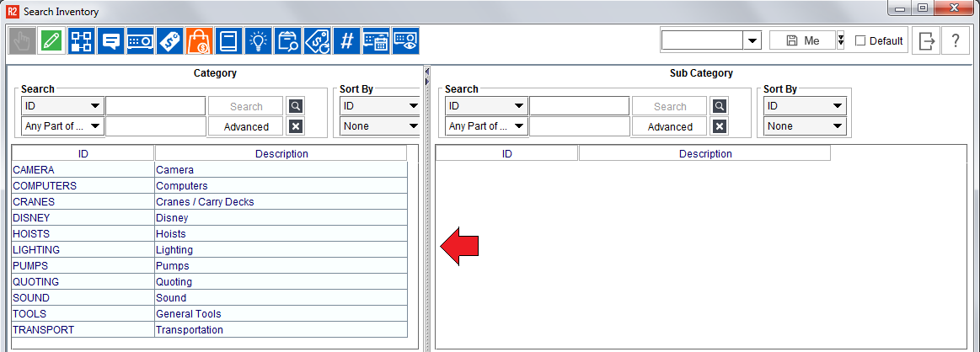Click the first Category search text field

pyautogui.click(x=156, y=106)
